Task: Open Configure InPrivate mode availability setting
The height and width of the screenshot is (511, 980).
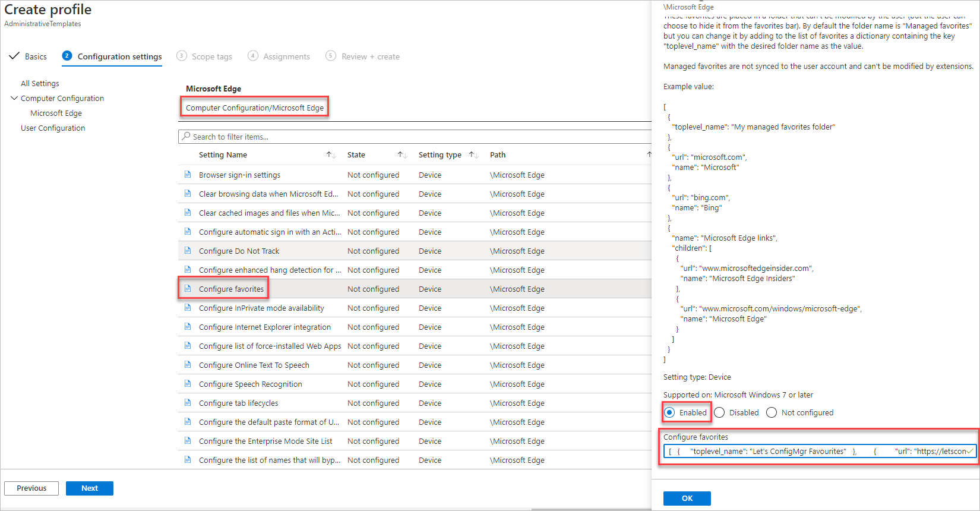Action: pyautogui.click(x=261, y=308)
